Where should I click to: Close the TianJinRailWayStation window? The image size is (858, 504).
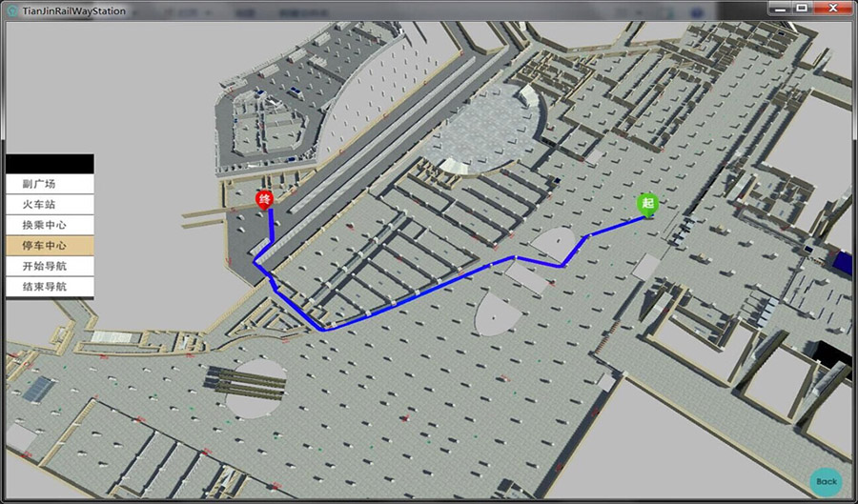[833, 9]
